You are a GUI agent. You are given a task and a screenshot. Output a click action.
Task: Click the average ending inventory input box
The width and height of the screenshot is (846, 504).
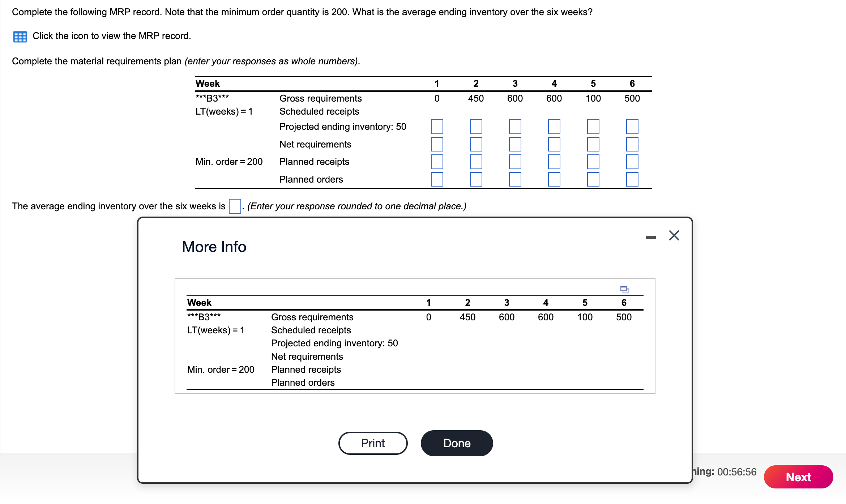point(235,206)
